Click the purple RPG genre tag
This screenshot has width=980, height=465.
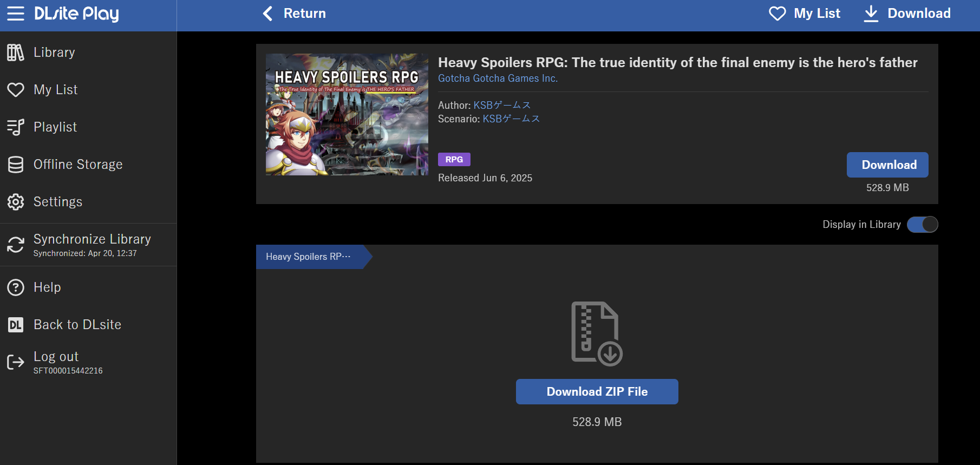(454, 160)
